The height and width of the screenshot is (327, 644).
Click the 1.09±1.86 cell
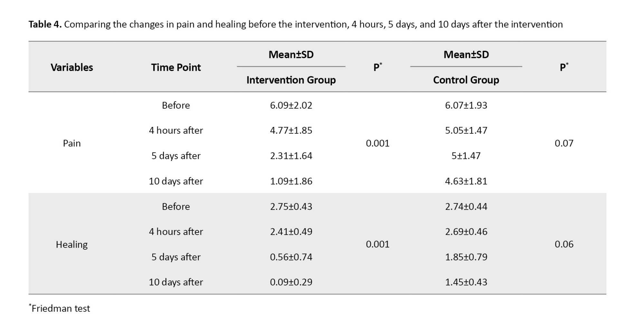coord(291,181)
